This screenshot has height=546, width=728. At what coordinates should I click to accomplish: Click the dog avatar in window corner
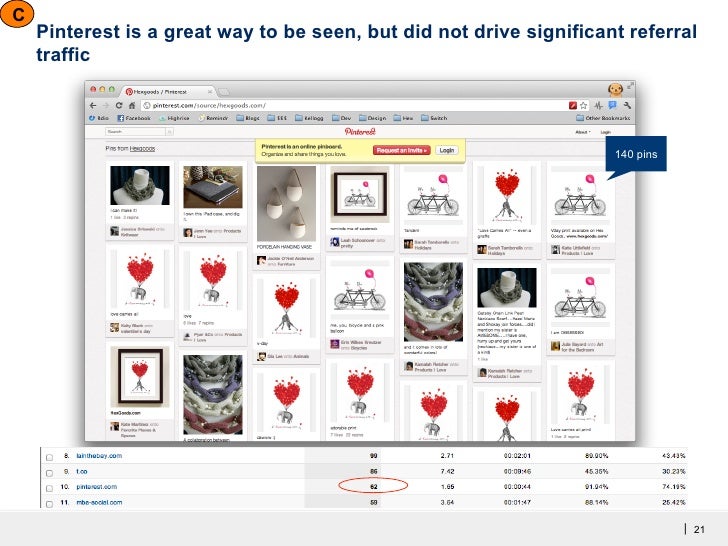tap(616, 90)
